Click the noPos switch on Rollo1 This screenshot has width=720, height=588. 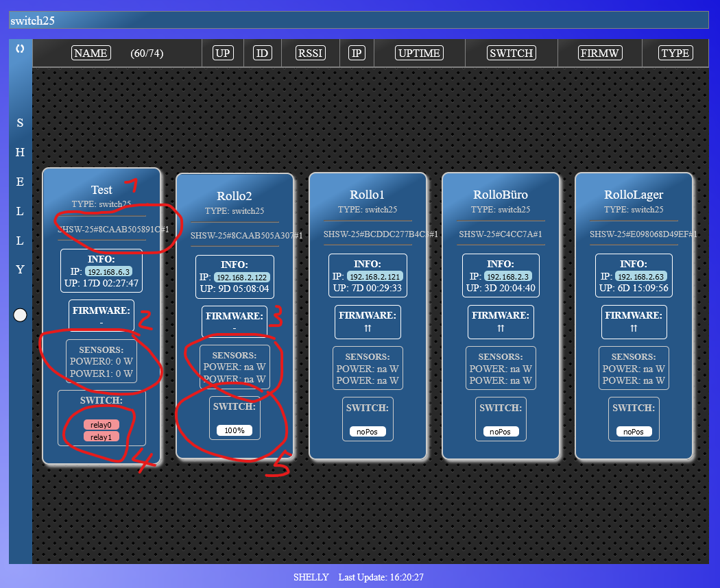pos(368,432)
